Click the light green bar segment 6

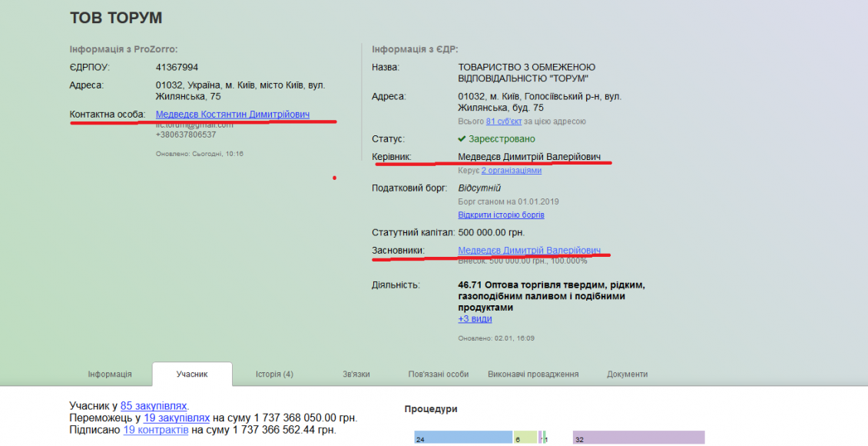[525, 438]
